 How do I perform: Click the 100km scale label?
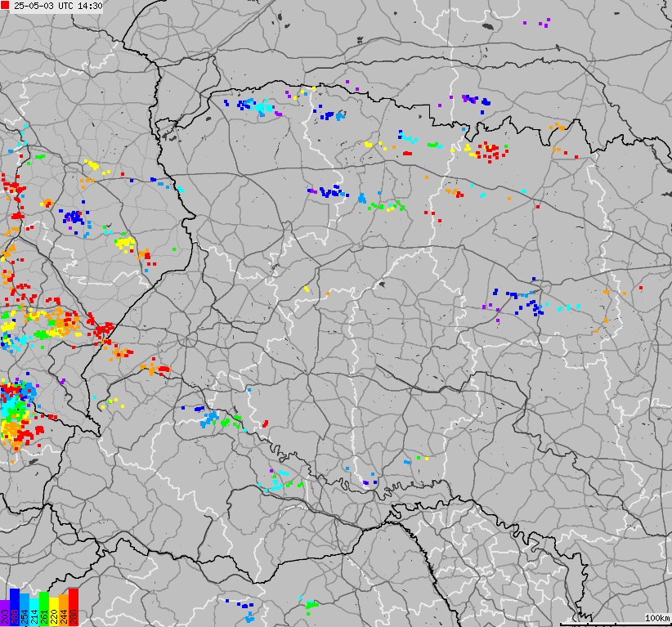pyautogui.click(x=657, y=617)
